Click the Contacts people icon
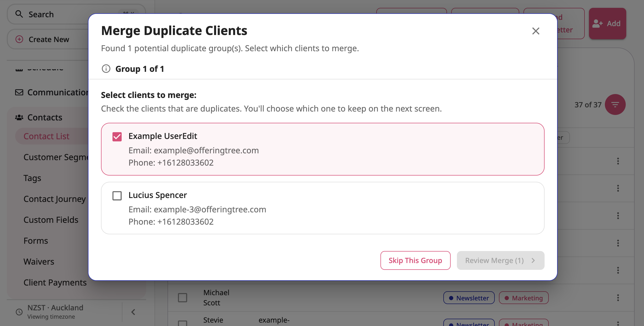 (x=19, y=118)
